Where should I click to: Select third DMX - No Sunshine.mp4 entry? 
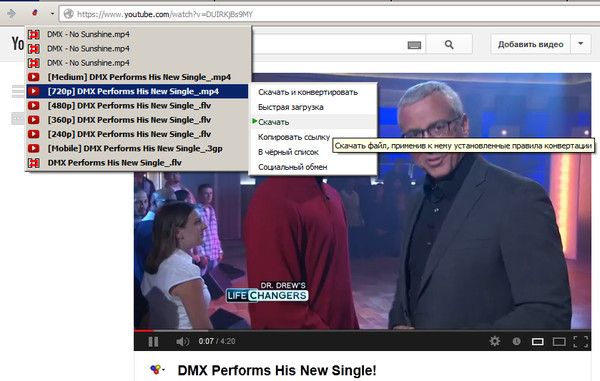tap(138, 63)
